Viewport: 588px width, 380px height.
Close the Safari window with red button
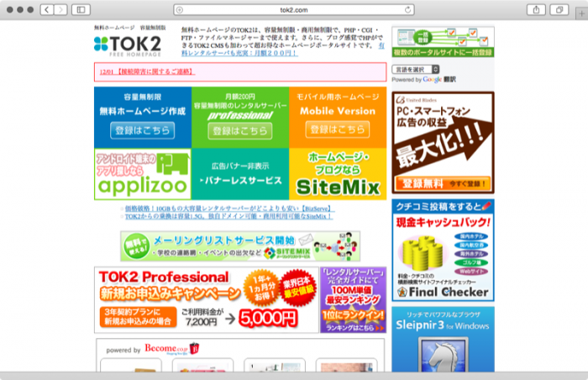coord(10,10)
